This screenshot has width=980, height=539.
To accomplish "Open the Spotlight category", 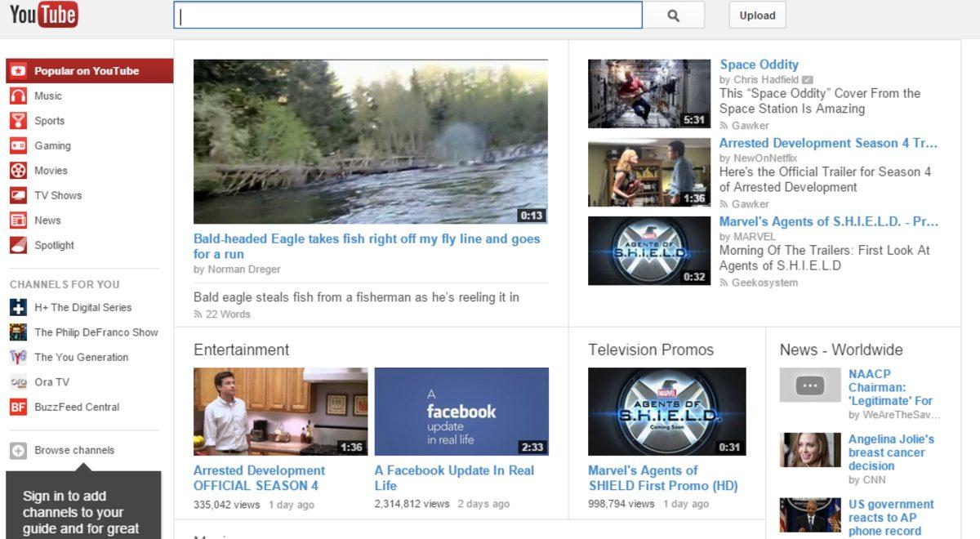I will pos(54,245).
